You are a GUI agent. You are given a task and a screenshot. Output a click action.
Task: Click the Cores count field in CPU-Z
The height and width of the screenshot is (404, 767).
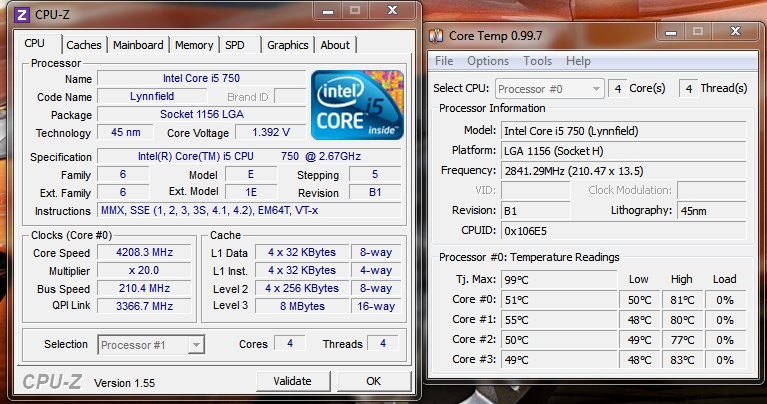[x=290, y=344]
